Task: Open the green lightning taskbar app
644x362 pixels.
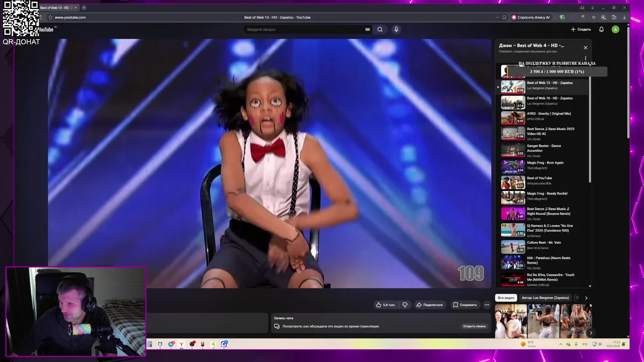Action: (213, 344)
